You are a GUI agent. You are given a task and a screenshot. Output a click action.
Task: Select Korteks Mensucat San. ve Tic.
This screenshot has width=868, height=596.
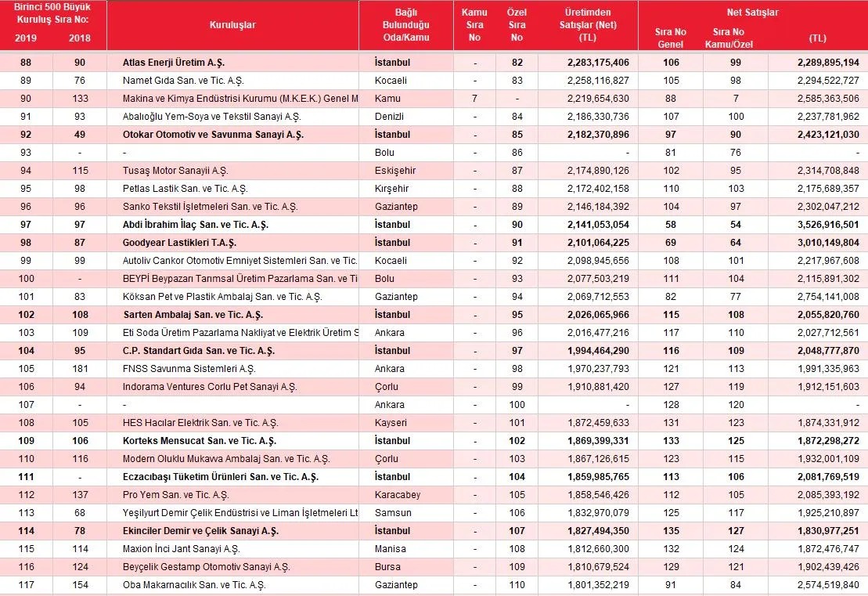click(200, 441)
